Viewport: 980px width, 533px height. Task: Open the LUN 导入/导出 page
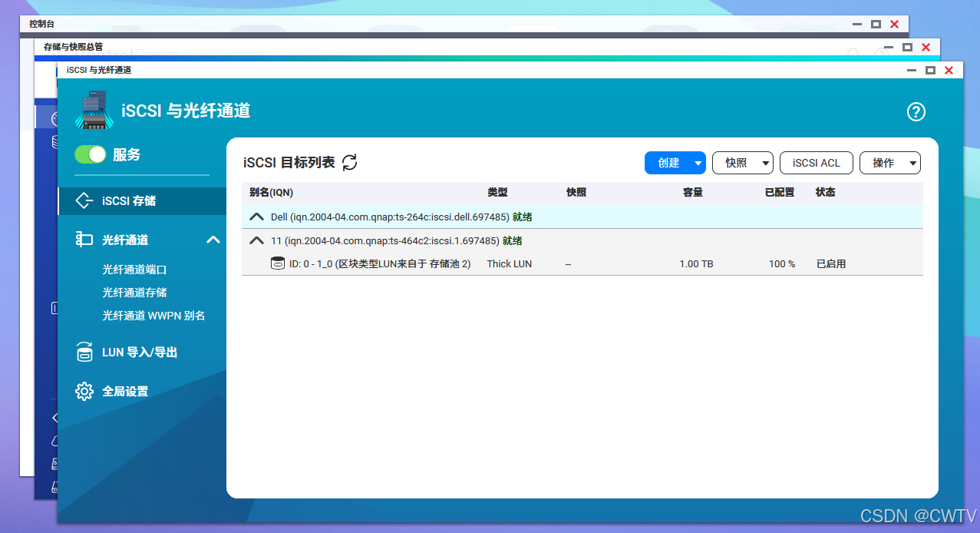140,353
